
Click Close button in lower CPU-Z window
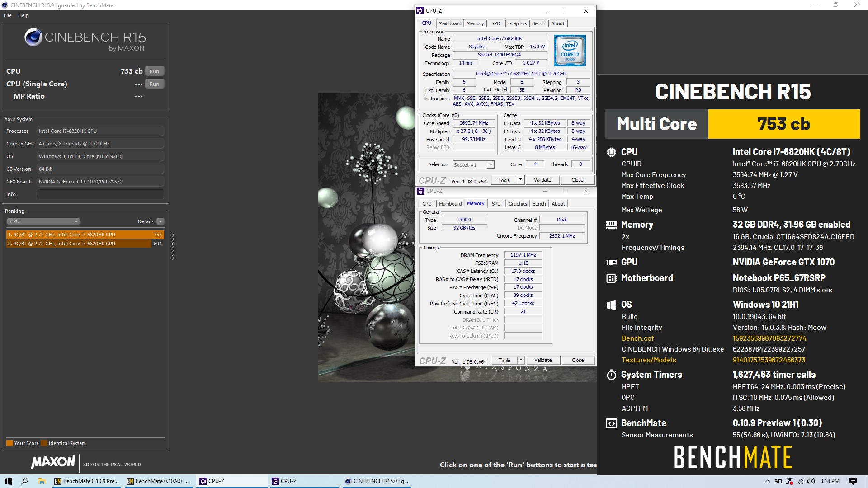click(x=578, y=360)
